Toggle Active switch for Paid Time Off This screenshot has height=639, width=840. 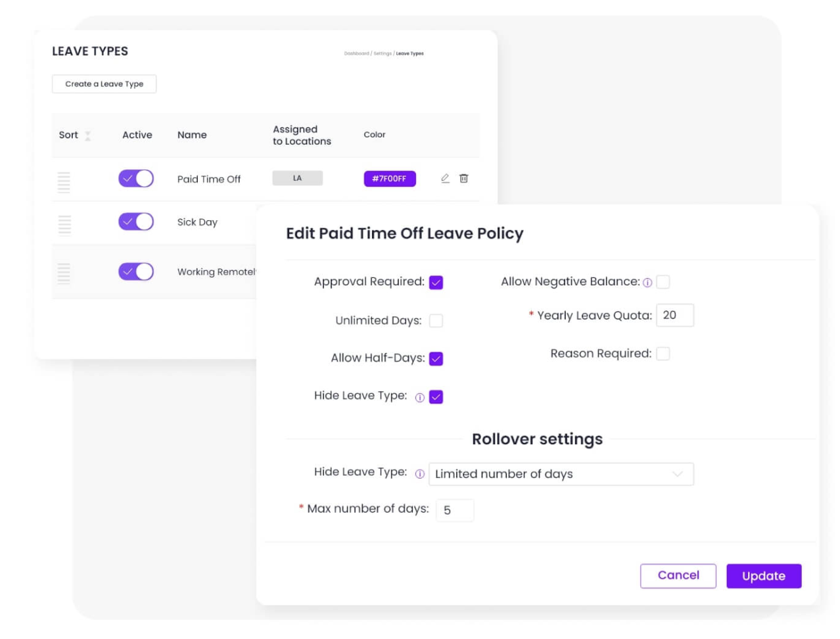136,178
